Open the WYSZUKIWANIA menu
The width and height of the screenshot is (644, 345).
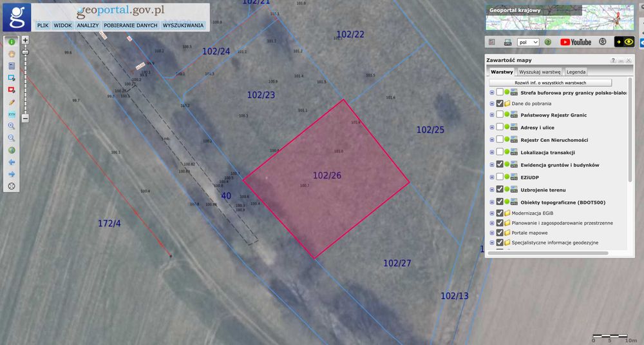click(183, 25)
